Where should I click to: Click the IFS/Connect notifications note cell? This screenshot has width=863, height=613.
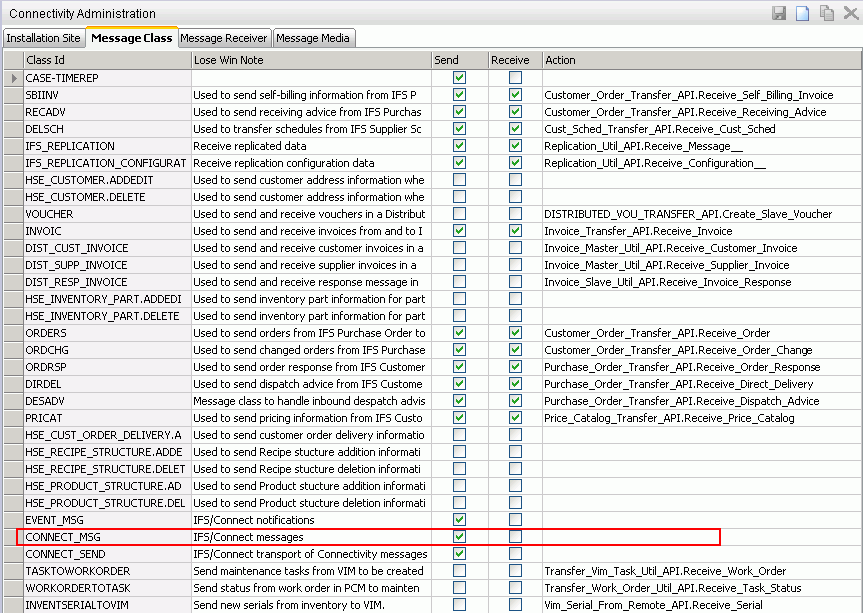click(310, 520)
